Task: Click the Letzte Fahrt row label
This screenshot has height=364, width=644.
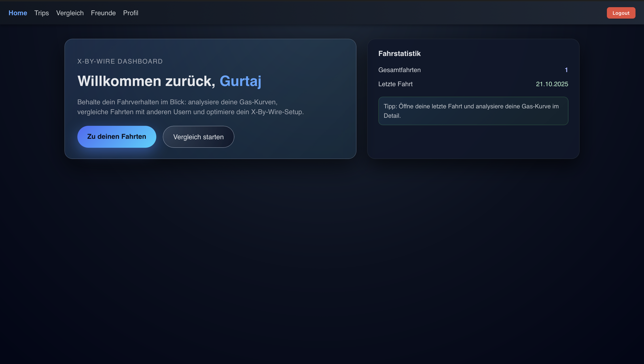Action: [395, 84]
